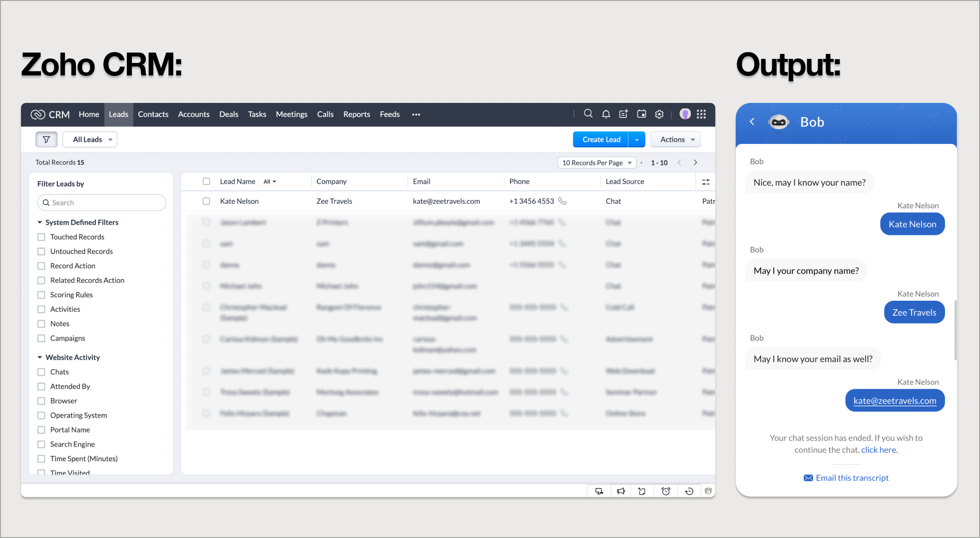Open more modules ellipsis in nav bar
This screenshot has height=538, width=980.
point(416,114)
